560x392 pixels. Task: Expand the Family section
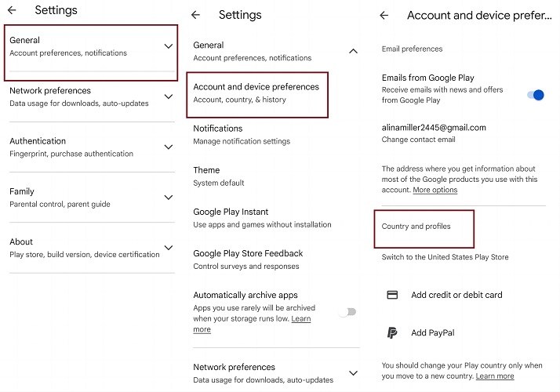pyautogui.click(x=168, y=198)
